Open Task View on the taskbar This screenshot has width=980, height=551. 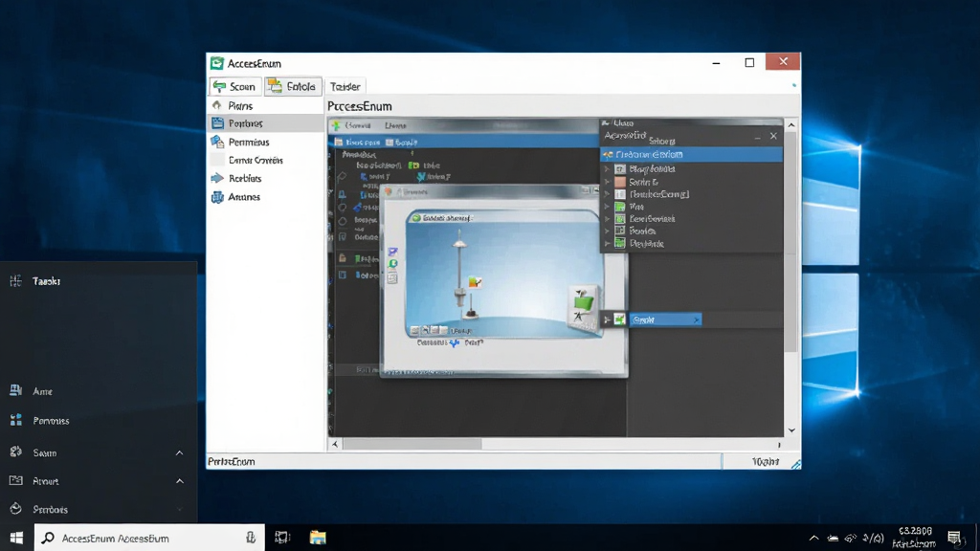click(x=282, y=538)
